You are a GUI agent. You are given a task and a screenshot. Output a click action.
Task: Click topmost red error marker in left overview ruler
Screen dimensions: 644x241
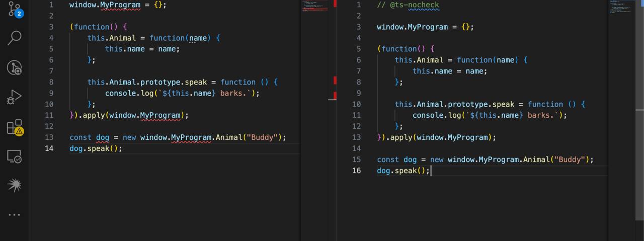(x=335, y=4)
